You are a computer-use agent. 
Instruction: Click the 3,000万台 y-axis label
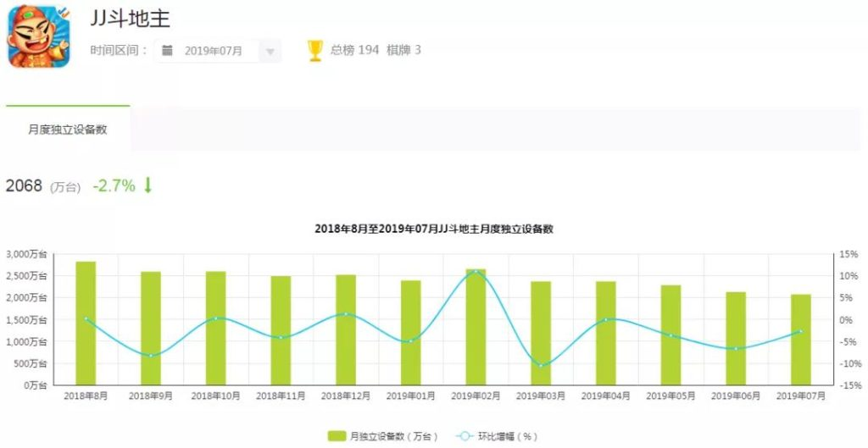pyautogui.click(x=26, y=254)
